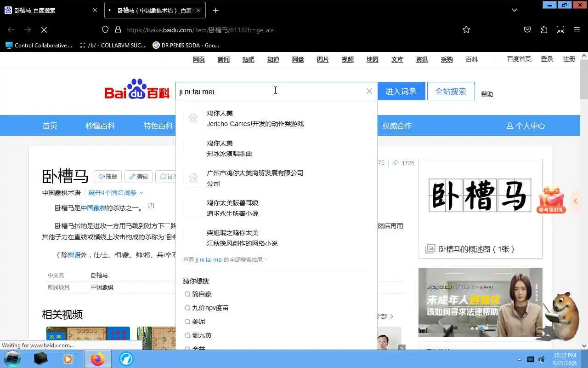Click the 未成年人遭婚猥 video banner
Viewport: 588px width, 368px height.
[481, 302]
